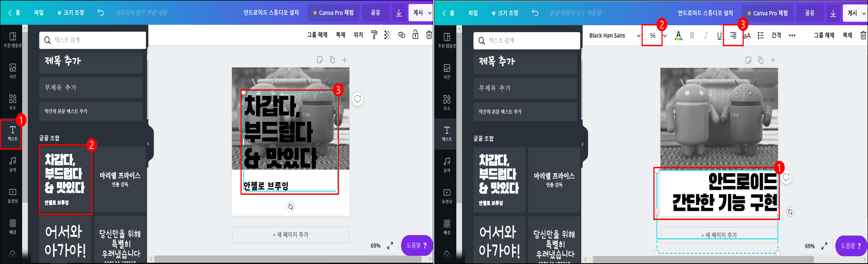Click the add page plus icon above right canvas
This screenshot has height=264, width=868.
[773, 60]
